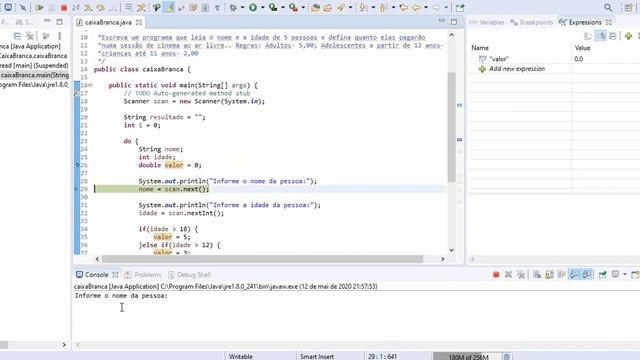Click the Next Annotation icon
Screen dimensions: 640x360
363,7
